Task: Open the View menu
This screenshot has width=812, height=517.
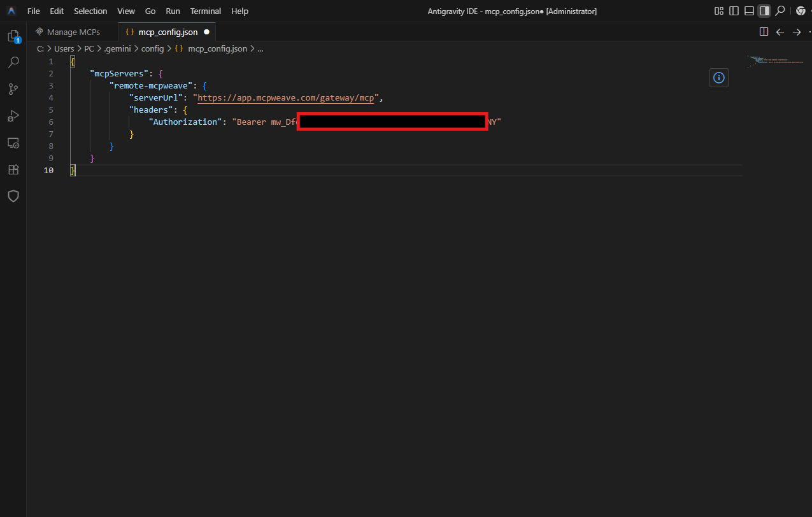Action: click(x=126, y=11)
